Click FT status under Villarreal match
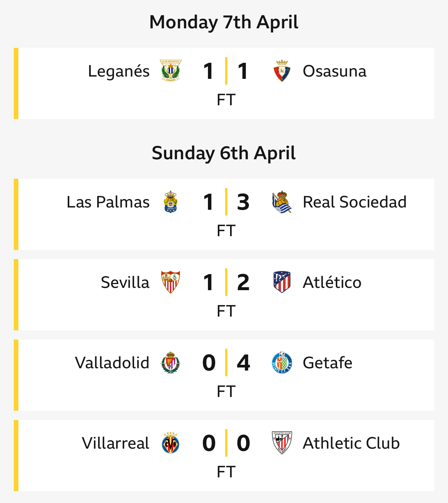Viewport: 448px width, 503px height. pos(226,472)
